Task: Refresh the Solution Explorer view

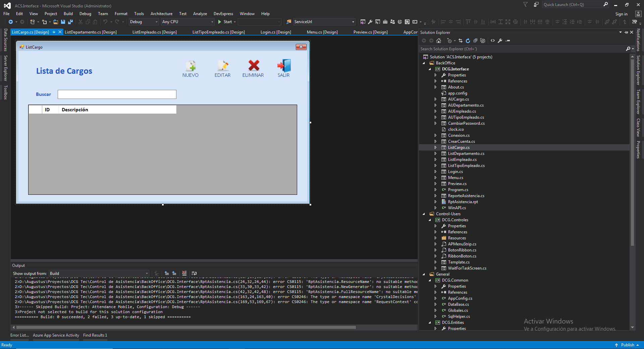Action: (468, 41)
